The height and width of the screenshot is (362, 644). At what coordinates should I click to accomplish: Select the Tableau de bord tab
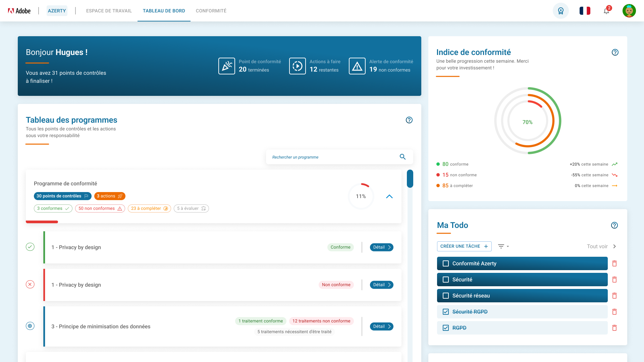coord(164,11)
